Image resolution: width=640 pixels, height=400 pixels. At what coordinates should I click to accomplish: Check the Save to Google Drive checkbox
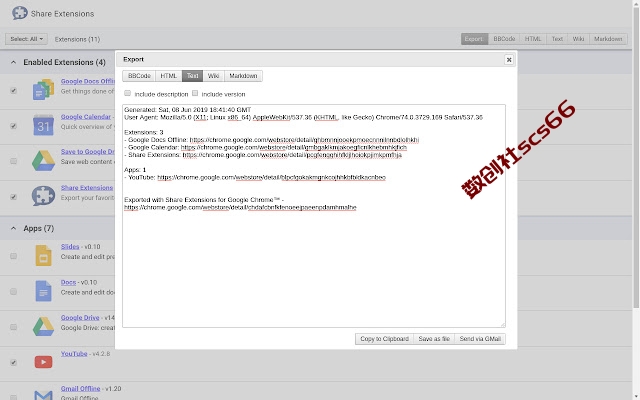pos(13,161)
